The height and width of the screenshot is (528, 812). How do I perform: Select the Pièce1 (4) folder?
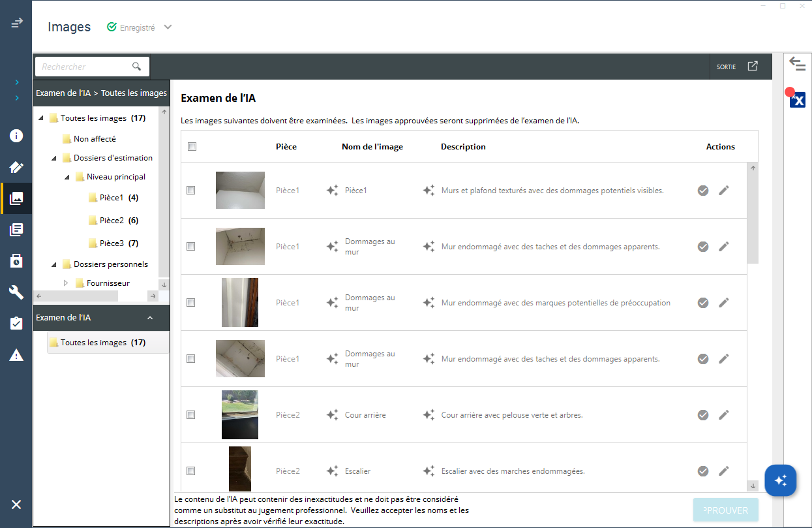[x=113, y=198]
